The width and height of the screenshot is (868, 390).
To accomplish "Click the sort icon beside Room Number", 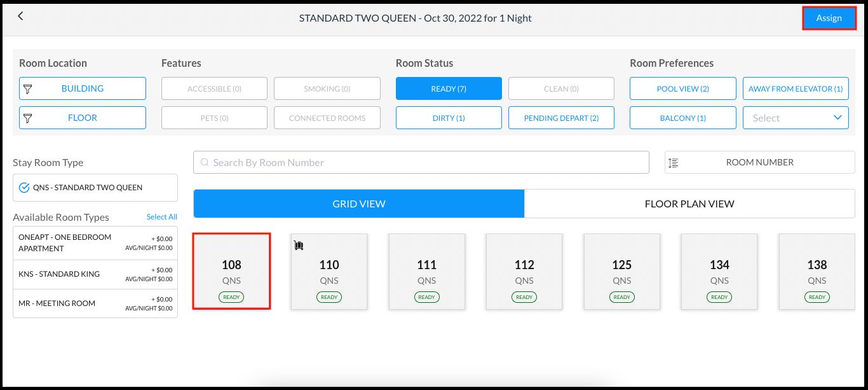I will point(674,163).
